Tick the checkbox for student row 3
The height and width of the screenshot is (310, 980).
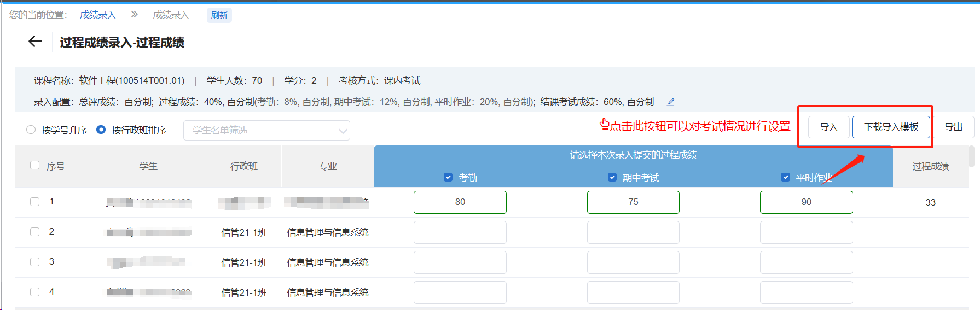[35, 262]
